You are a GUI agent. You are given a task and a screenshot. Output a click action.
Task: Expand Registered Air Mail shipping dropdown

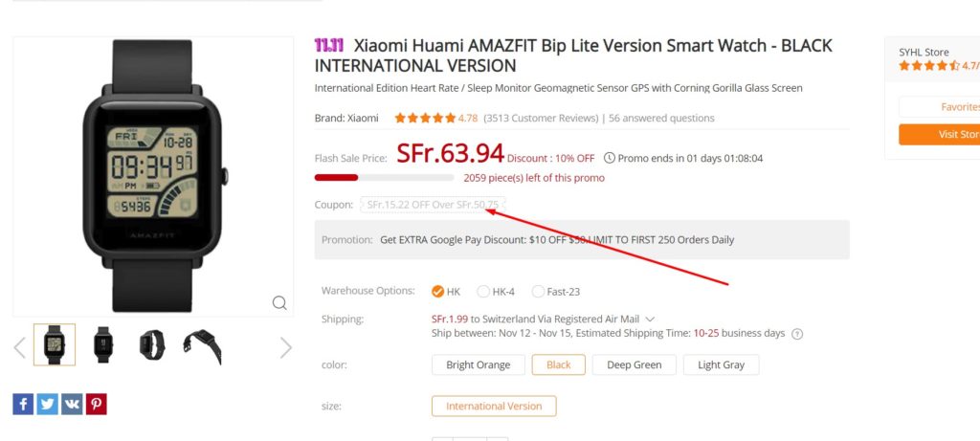point(650,320)
